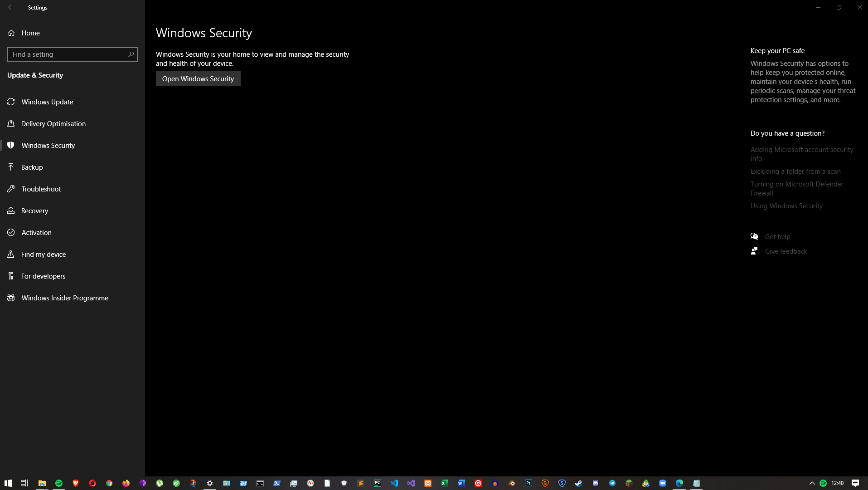
Task: Open the Recovery settings page
Action: point(73,211)
